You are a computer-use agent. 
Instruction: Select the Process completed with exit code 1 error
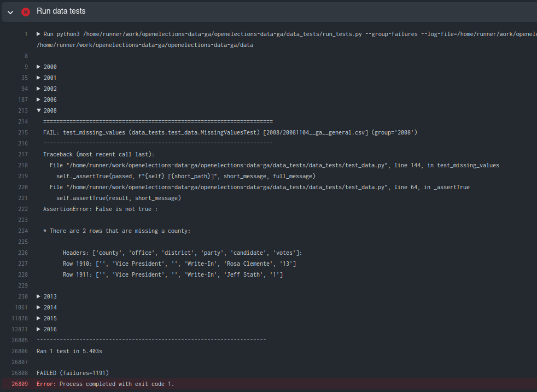click(x=106, y=384)
